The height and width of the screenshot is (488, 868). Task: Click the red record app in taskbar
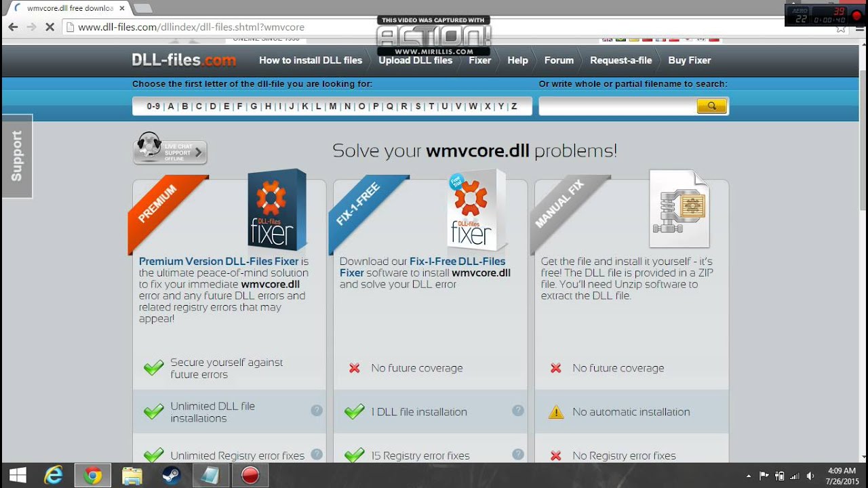(250, 476)
